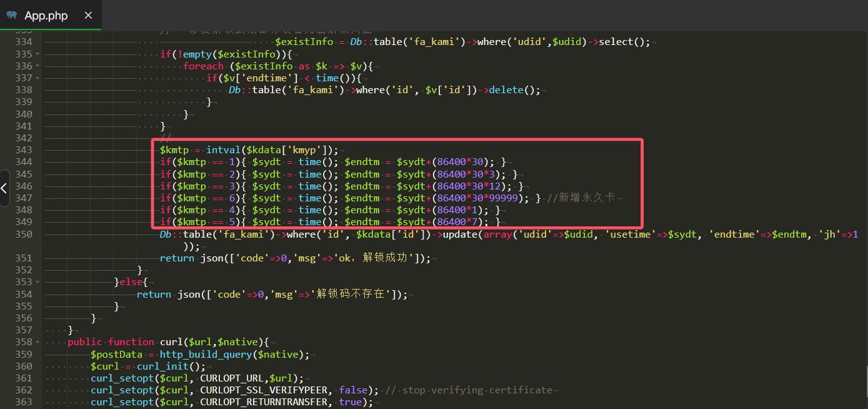
Task: Collapse code fold at line 335
Action: [37, 54]
